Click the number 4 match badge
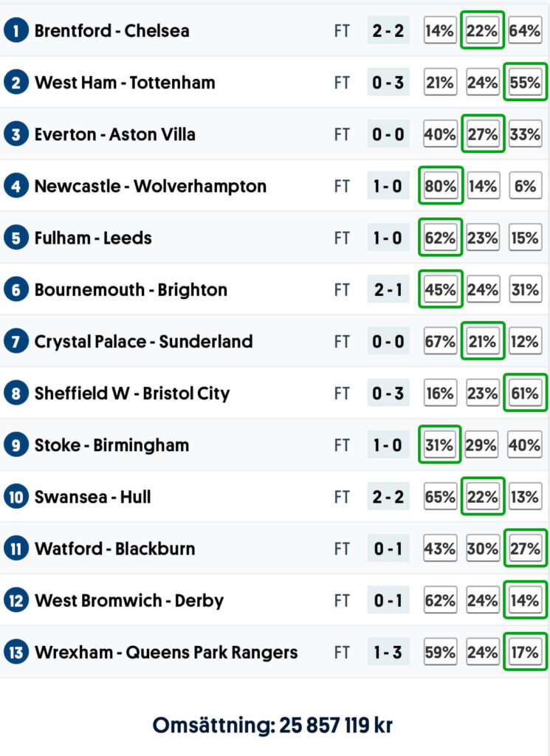The height and width of the screenshot is (756, 550). (x=16, y=186)
